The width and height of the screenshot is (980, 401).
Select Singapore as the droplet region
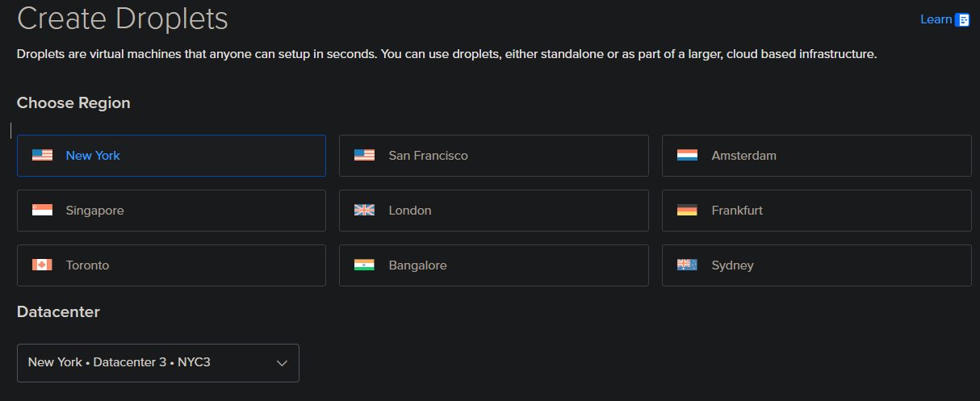tap(171, 211)
